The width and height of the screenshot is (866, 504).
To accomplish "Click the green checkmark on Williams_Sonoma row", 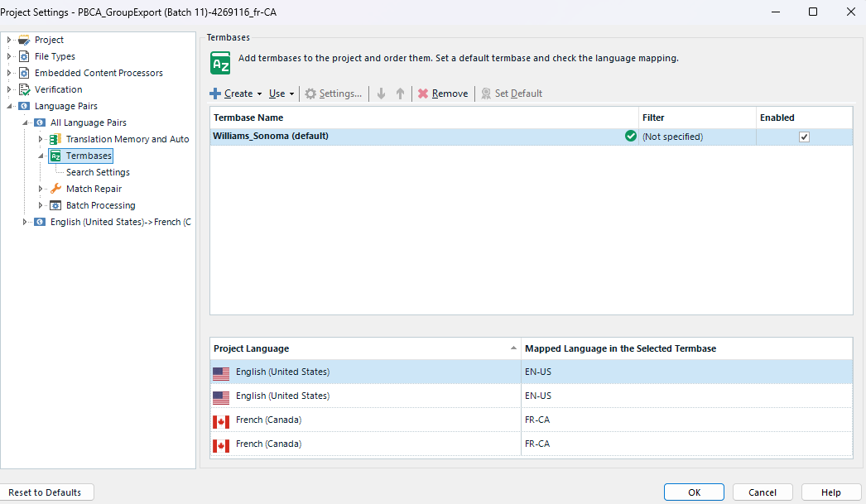I will (x=630, y=136).
